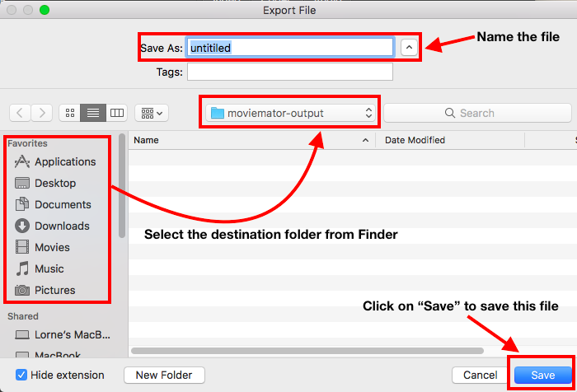Viewport: 577px width, 392px height.
Task: Click Lorne's MacBook computer icon
Action: click(22, 334)
